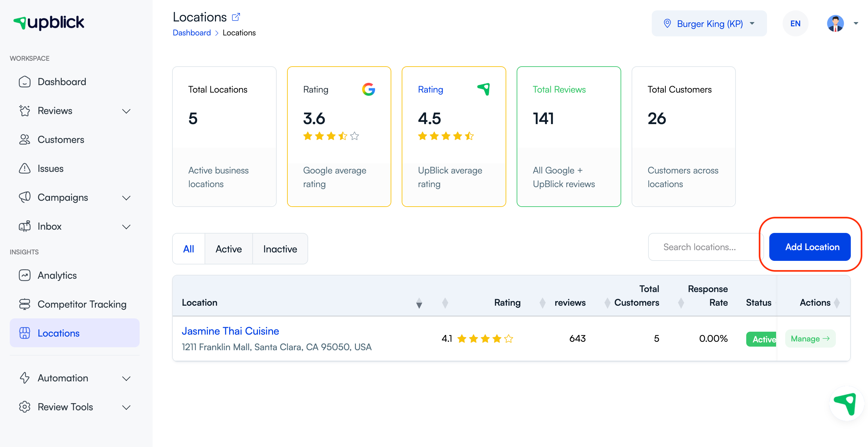Click the Total Reviews summary card

tap(569, 136)
